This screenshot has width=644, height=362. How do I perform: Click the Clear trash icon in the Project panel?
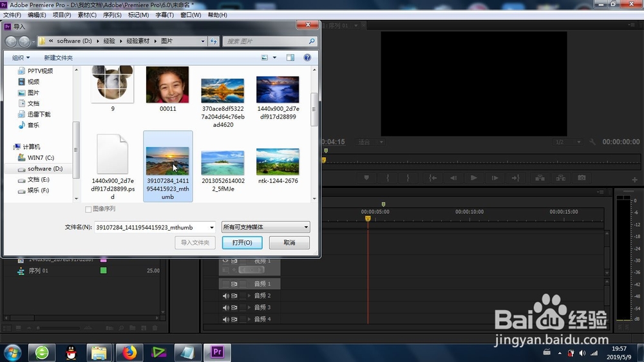[155, 328]
